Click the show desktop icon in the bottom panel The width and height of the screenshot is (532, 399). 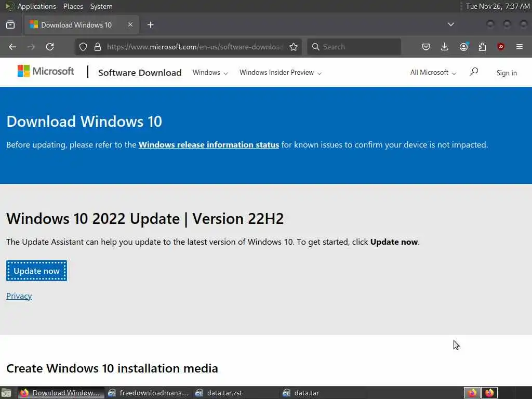pos(6,393)
